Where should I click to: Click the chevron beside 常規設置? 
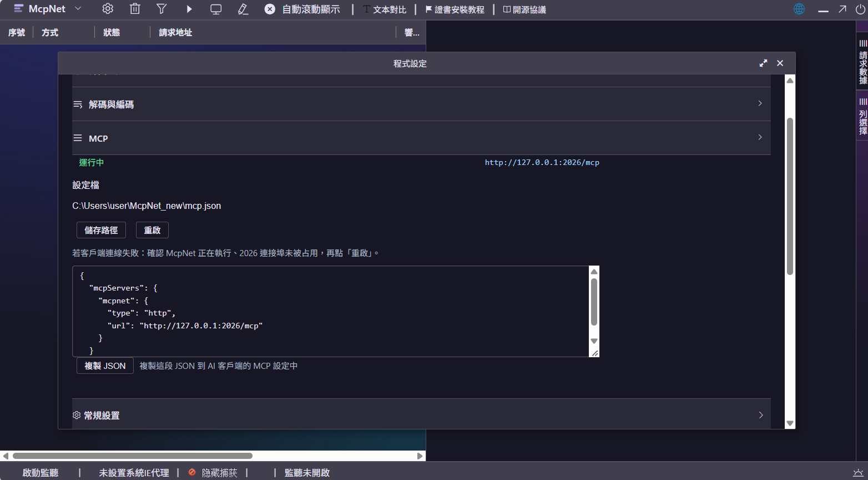click(x=761, y=415)
